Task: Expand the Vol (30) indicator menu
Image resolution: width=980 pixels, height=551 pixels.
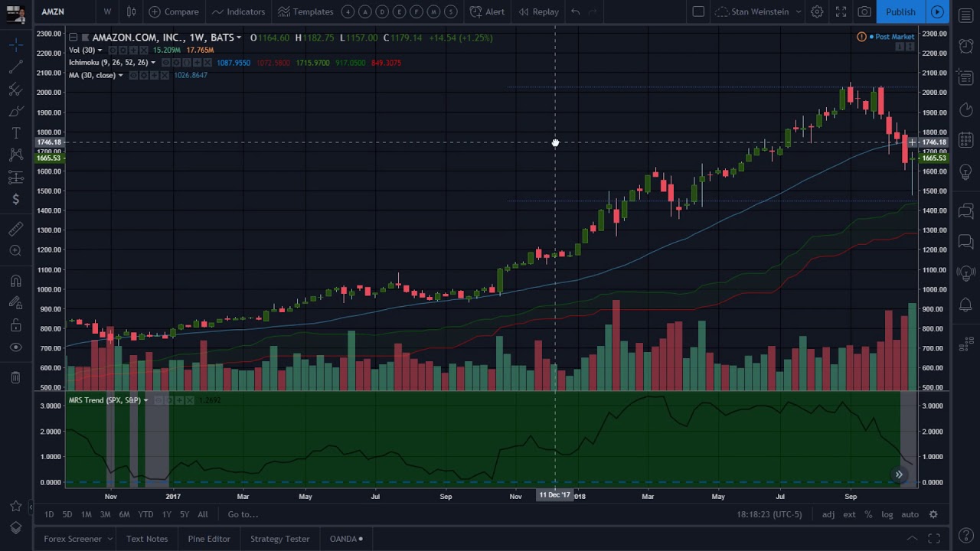Action: (100, 51)
